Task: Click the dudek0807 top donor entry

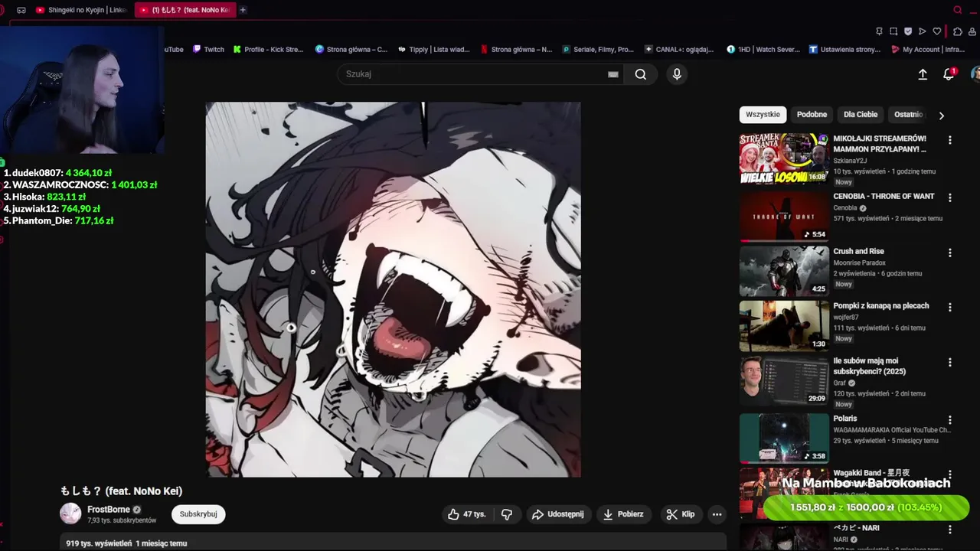Action: tap(57, 173)
